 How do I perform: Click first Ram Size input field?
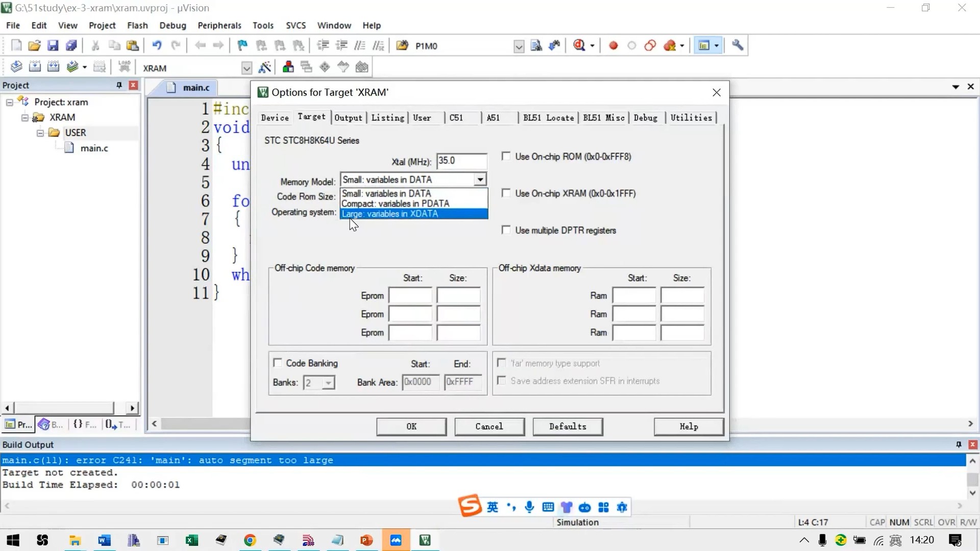click(x=682, y=296)
